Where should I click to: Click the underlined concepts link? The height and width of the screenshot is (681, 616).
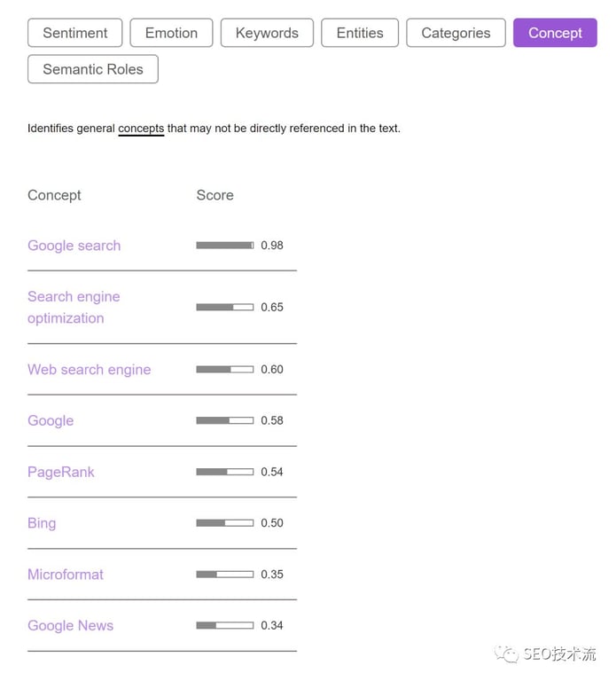141,129
